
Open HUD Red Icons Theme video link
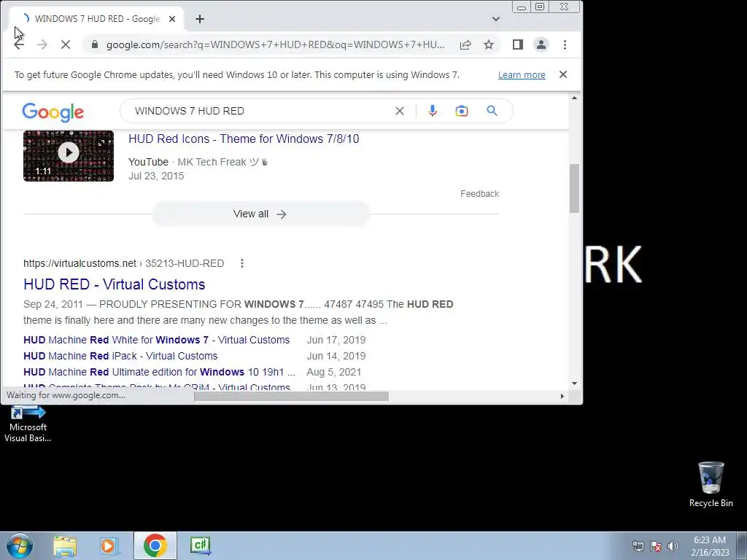pos(244,139)
